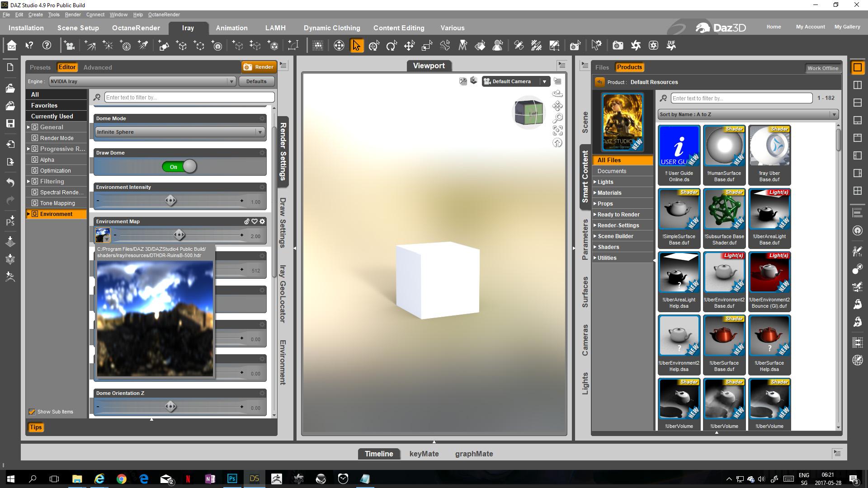Screen dimensions: 868x488
Task: Click the Environment Intensity slider handle
Action: coord(170,201)
